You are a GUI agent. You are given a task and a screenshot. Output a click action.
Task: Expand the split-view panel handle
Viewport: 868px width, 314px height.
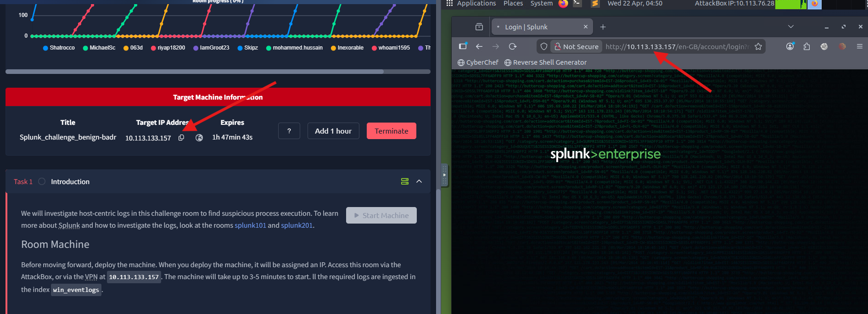click(x=444, y=175)
